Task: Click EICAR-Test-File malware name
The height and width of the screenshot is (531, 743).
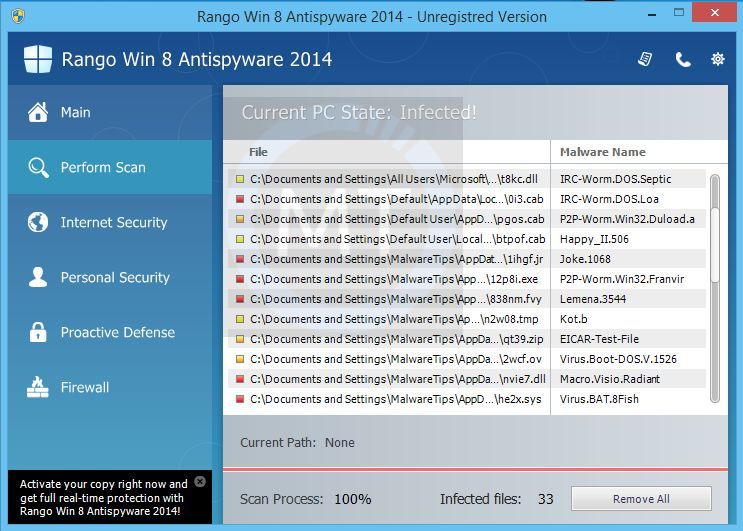Action: point(599,339)
